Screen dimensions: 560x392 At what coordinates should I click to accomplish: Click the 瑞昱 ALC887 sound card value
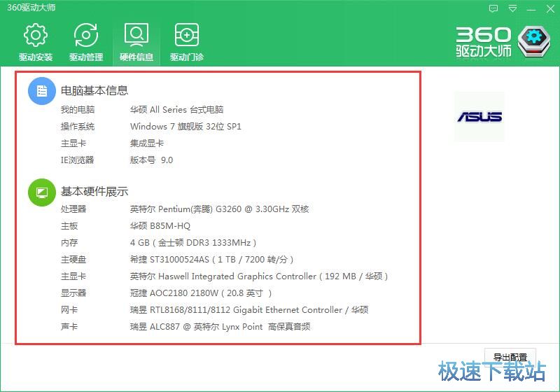click(220, 327)
